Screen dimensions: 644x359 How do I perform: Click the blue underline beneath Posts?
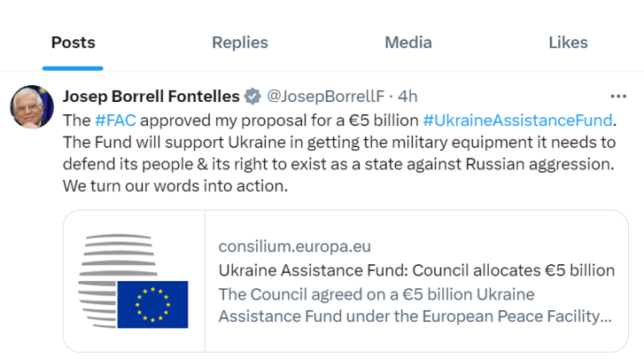coord(73,67)
